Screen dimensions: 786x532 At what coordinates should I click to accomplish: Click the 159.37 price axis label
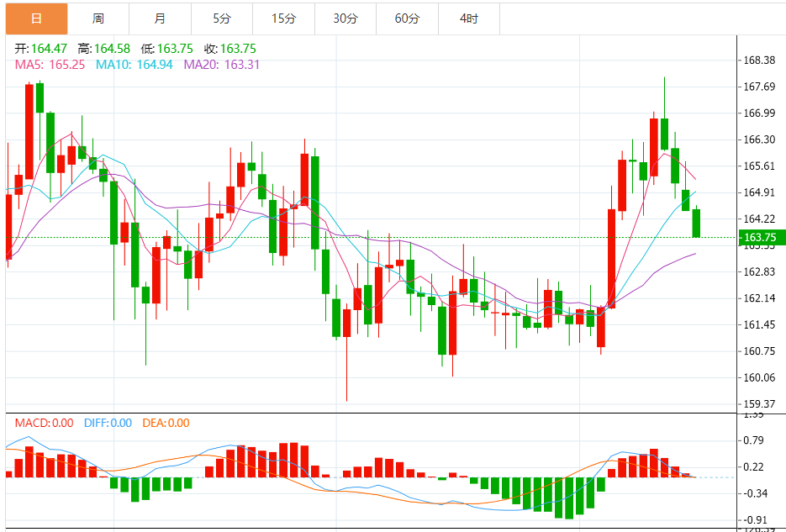pyautogui.click(x=759, y=403)
